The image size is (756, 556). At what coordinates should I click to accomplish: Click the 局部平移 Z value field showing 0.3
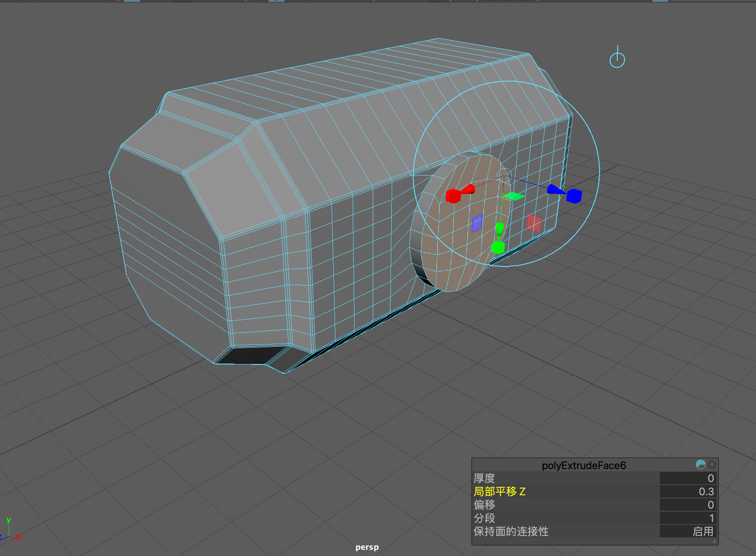[x=688, y=491]
